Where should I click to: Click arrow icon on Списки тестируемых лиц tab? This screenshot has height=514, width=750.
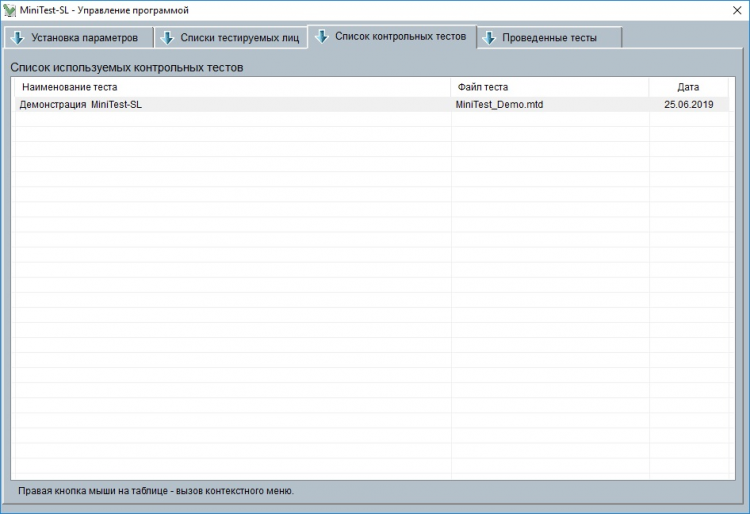pos(167,38)
